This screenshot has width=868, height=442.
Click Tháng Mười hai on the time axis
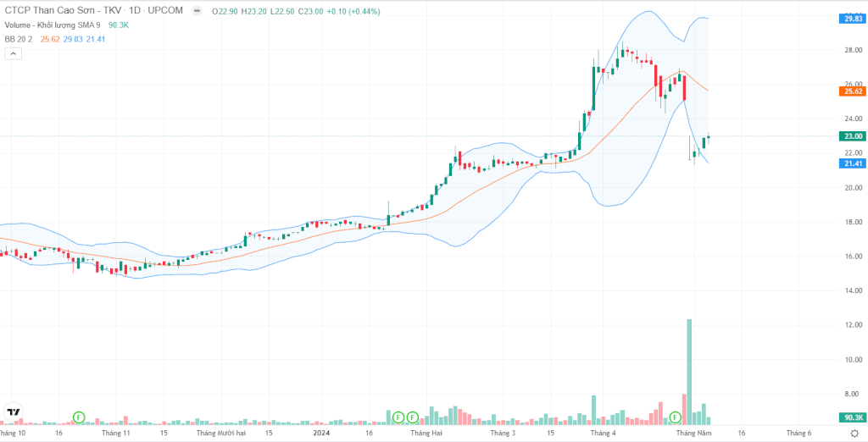click(221, 434)
